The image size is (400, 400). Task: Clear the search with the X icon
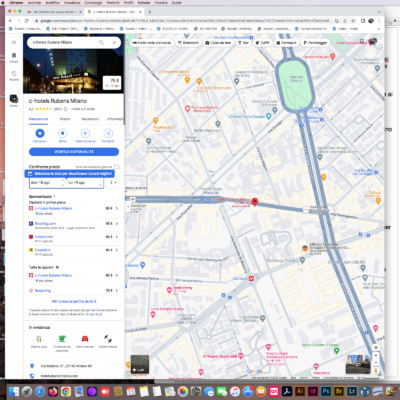click(114, 42)
